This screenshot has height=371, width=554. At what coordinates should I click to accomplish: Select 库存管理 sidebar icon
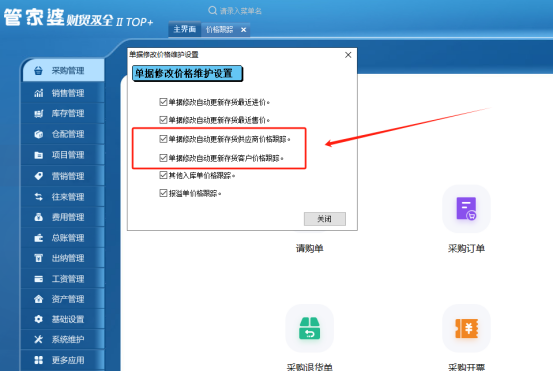[x=39, y=113]
